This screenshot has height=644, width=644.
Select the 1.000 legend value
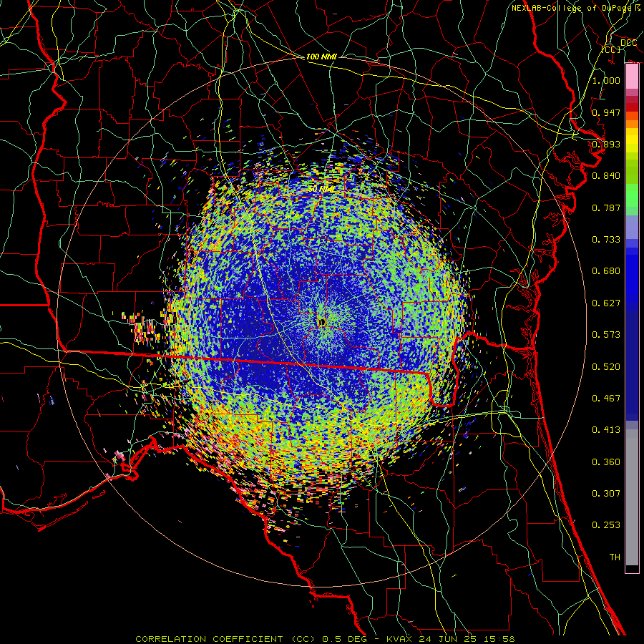tap(606, 80)
